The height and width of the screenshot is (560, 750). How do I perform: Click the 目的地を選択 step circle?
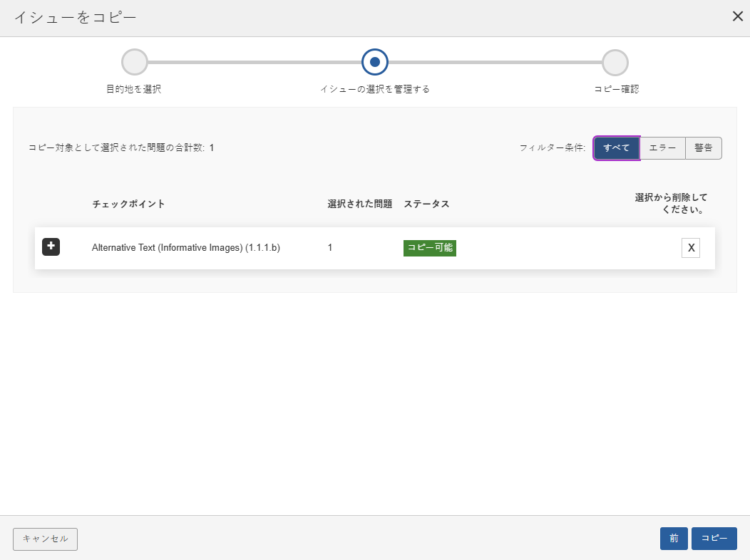pos(134,62)
